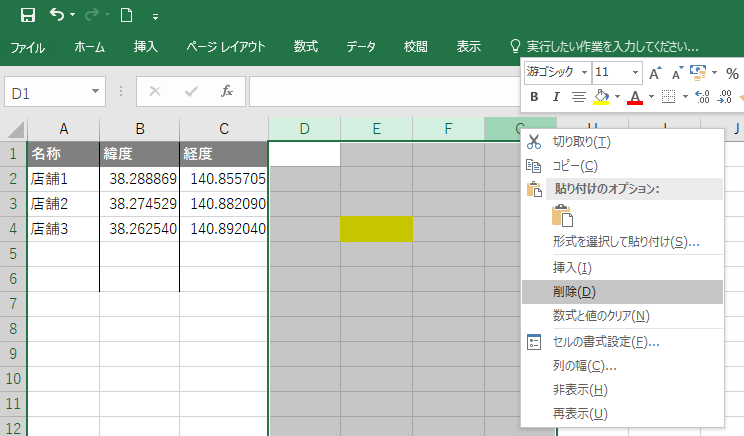Expand the font size 11 dropdown
This screenshot has height=436, width=744.
coord(635,73)
